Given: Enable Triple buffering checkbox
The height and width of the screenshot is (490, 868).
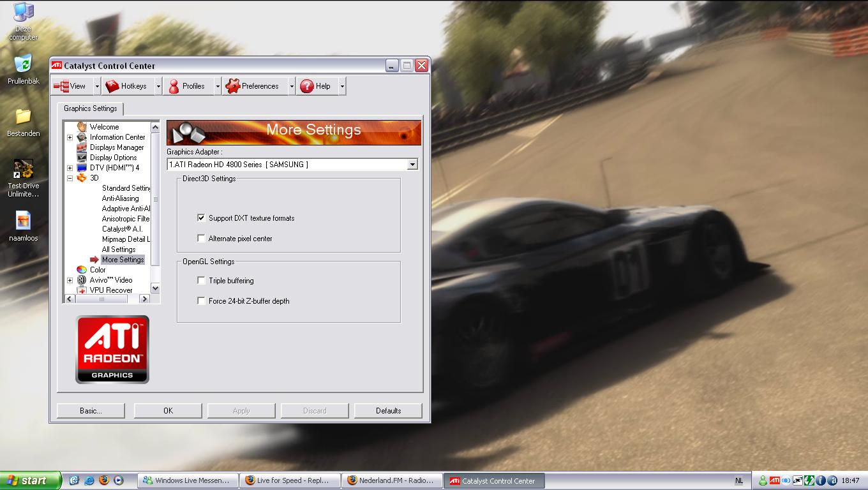Looking at the screenshot, I should tap(202, 281).
